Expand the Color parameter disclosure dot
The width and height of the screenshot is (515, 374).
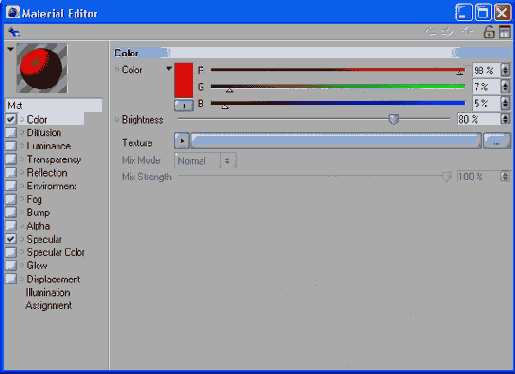(117, 70)
